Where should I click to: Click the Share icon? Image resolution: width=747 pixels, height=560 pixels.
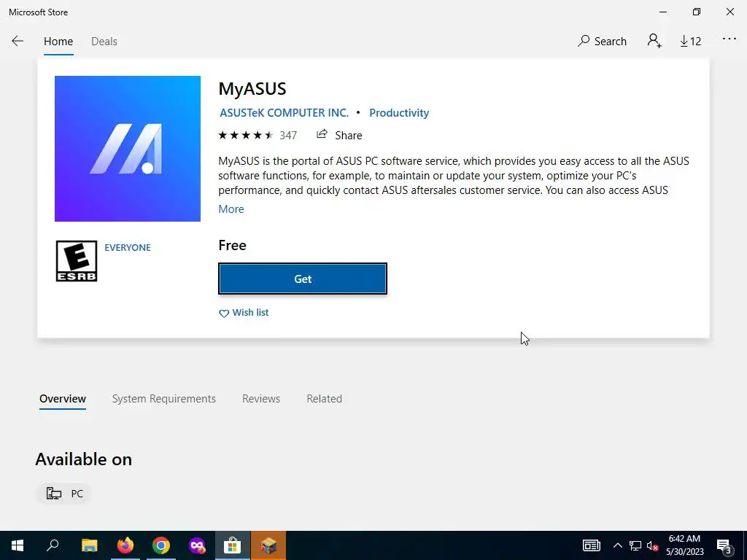tap(322, 135)
